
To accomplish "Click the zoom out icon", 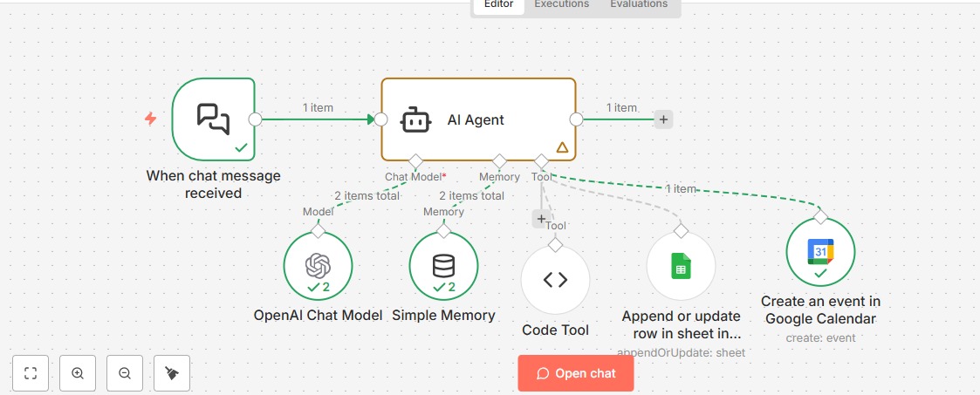I will pos(125,373).
